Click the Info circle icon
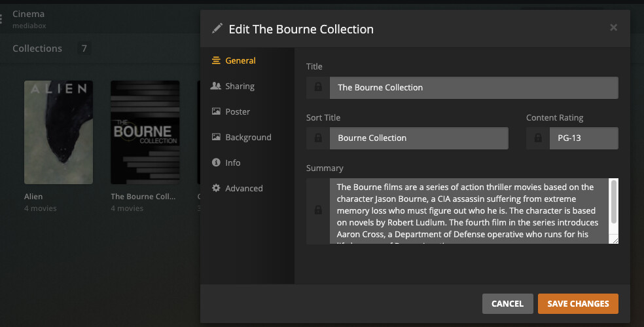Image resolution: width=644 pixels, height=327 pixels. click(216, 162)
